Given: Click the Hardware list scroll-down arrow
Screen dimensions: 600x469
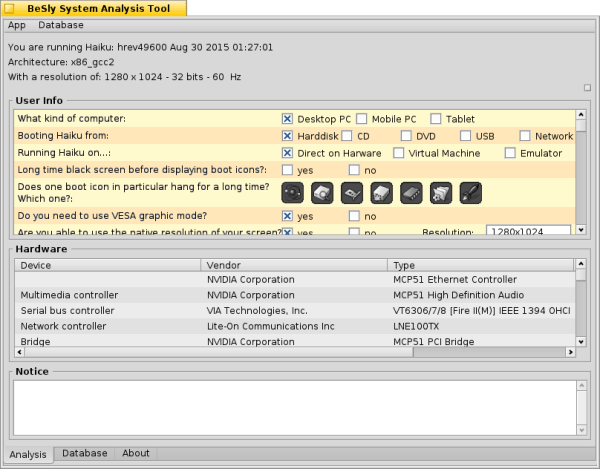Looking at the screenshot, I should pos(580,342).
